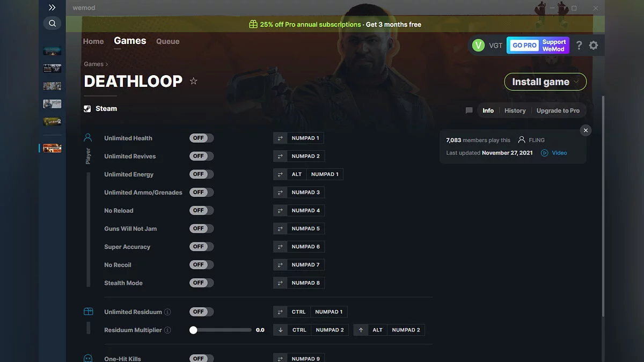Open WeMod settings with the gear icon
This screenshot has height=362, width=644.
(x=594, y=46)
